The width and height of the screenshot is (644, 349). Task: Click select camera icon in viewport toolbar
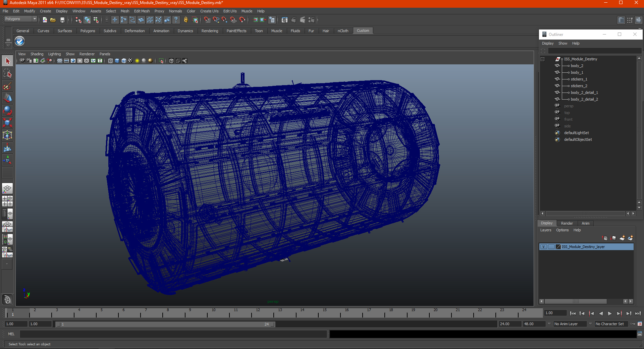22,61
